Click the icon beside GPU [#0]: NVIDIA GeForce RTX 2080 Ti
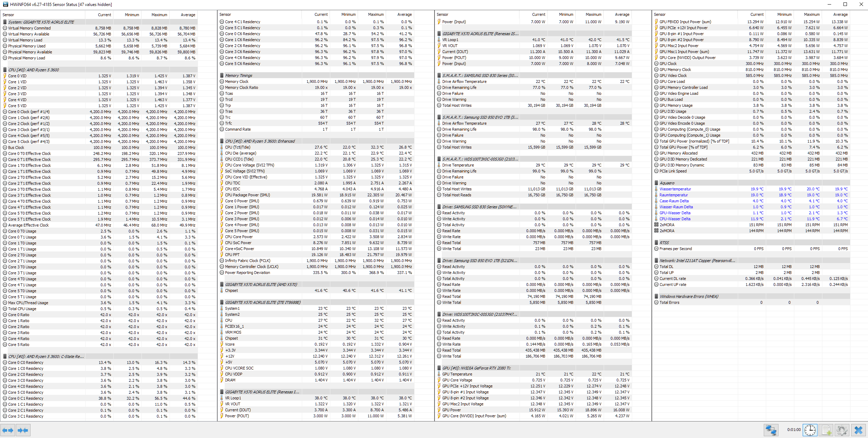 tap(439, 368)
